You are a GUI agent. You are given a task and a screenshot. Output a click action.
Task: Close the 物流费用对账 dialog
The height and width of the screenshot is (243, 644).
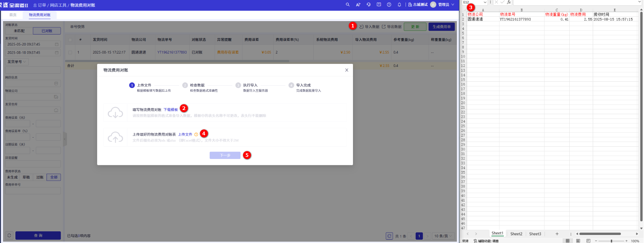point(347,70)
